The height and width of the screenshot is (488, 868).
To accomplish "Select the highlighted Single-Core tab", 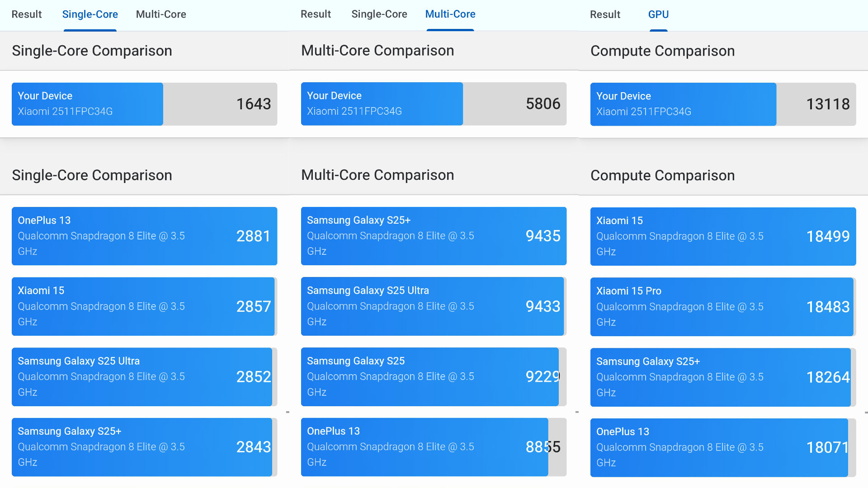I will [90, 14].
